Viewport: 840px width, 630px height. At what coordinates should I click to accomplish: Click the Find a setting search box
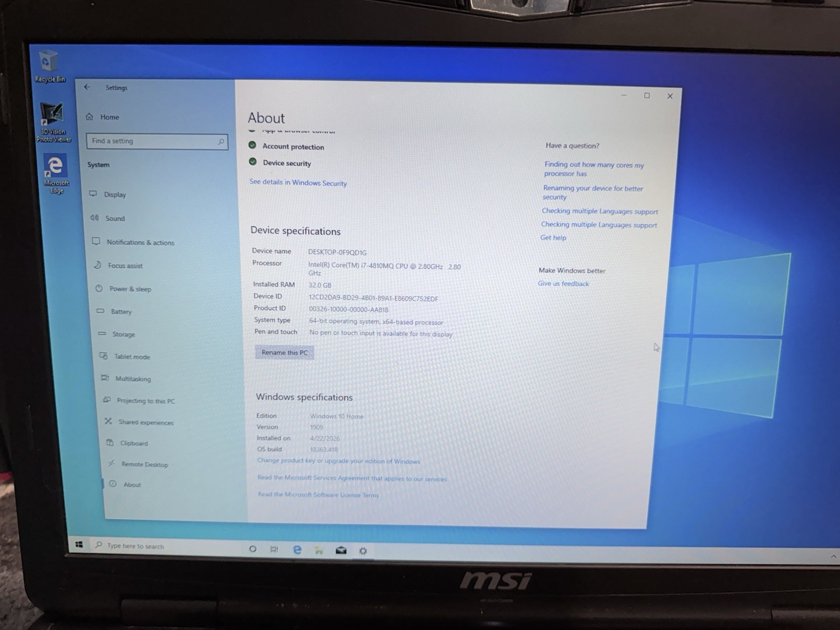[157, 141]
